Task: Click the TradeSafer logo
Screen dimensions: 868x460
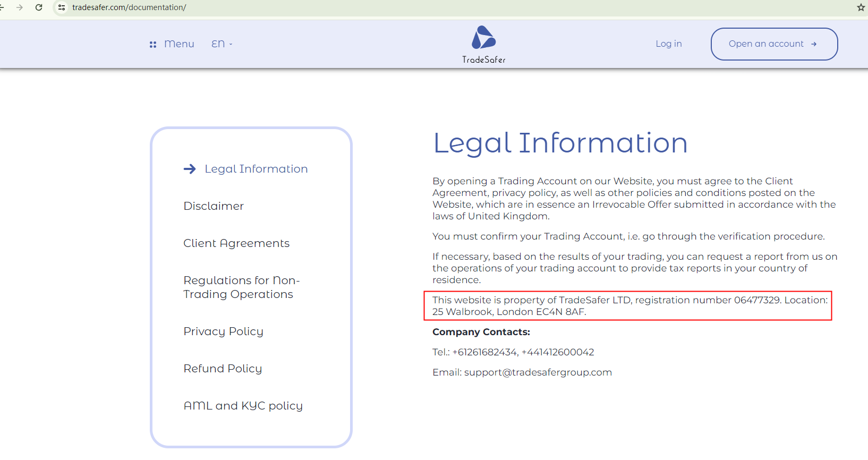Action: 484,45
